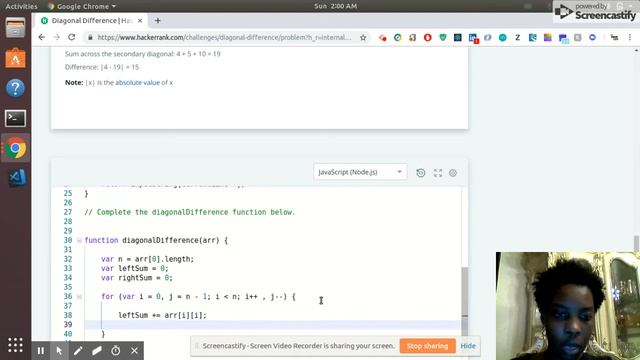Click Stop sharing button
640x360 pixels.
click(x=427, y=346)
